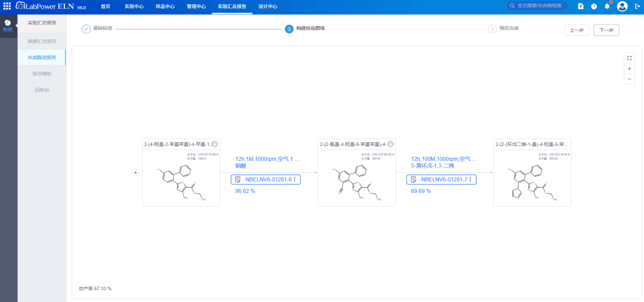644x302 pixels.
Task: Click the second compound structure image
Action: (357, 183)
